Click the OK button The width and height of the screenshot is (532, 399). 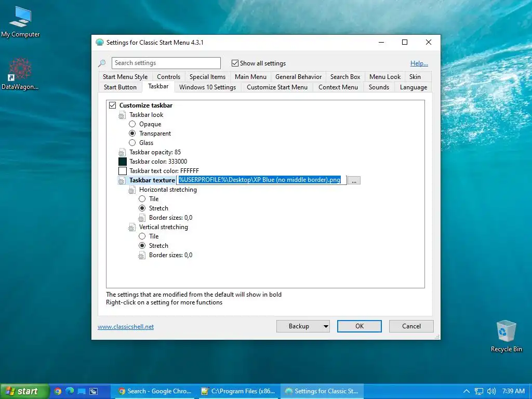[x=360, y=326]
